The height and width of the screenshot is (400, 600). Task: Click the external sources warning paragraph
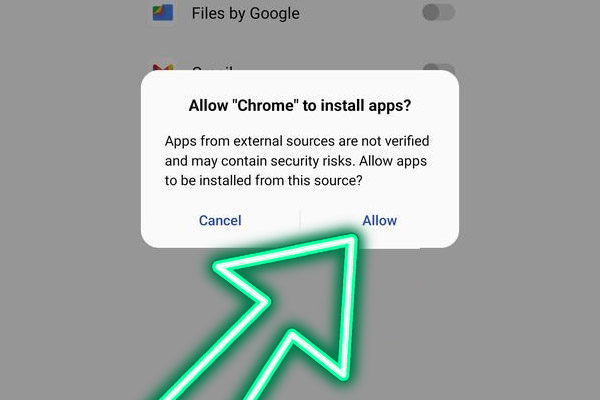(x=297, y=161)
